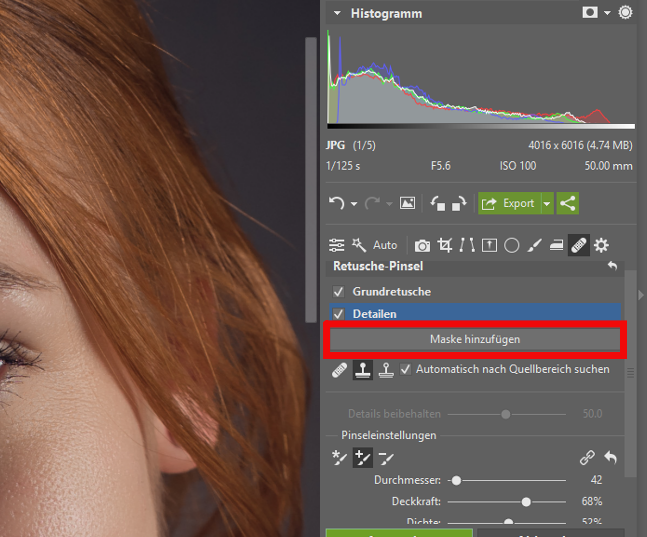Open the histogram settings sun-gear icon
Image resolution: width=647 pixels, height=537 pixels.
coord(626,12)
